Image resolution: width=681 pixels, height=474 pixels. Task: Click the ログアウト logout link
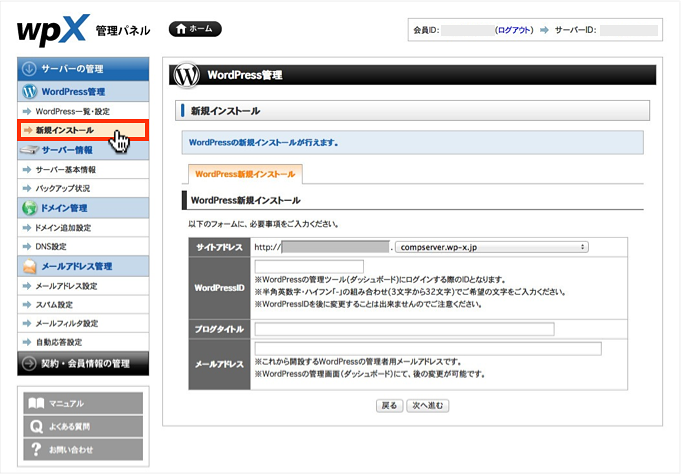[x=514, y=30]
